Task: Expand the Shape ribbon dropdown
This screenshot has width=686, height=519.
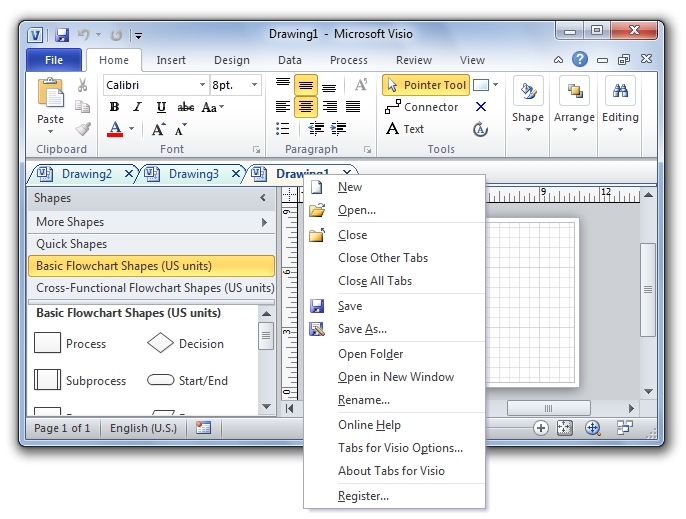Action: [x=528, y=105]
